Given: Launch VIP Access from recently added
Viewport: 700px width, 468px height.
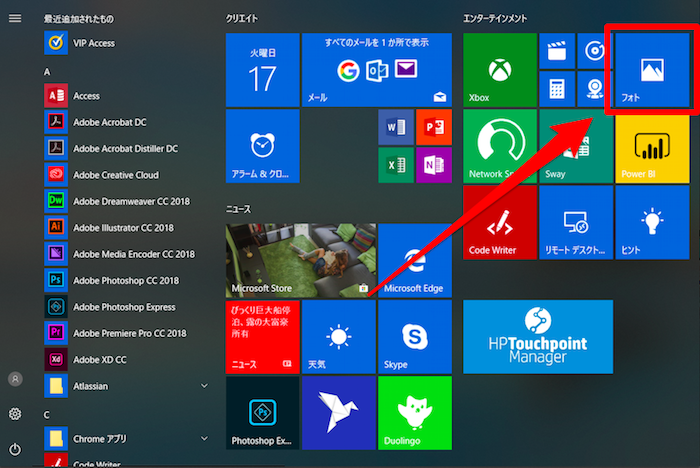Looking at the screenshot, I should pyautogui.click(x=127, y=43).
